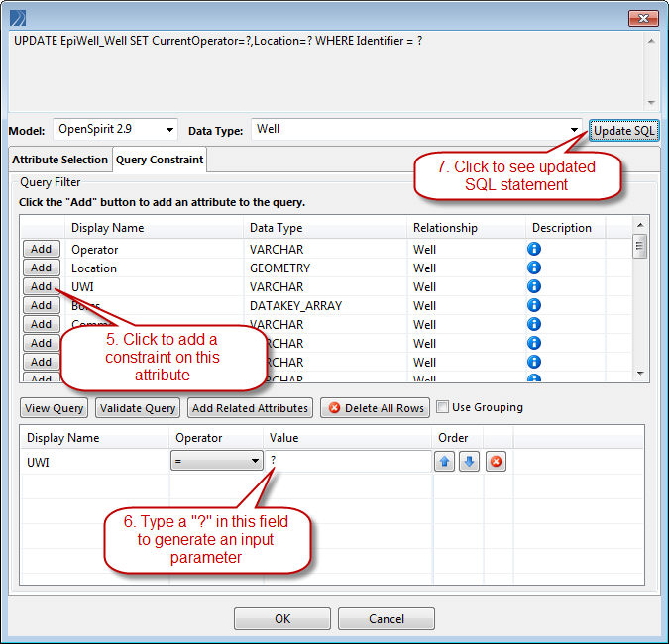Delete the UWI constraint row with the red X icon
This screenshot has height=644, width=669.
pos(496,462)
